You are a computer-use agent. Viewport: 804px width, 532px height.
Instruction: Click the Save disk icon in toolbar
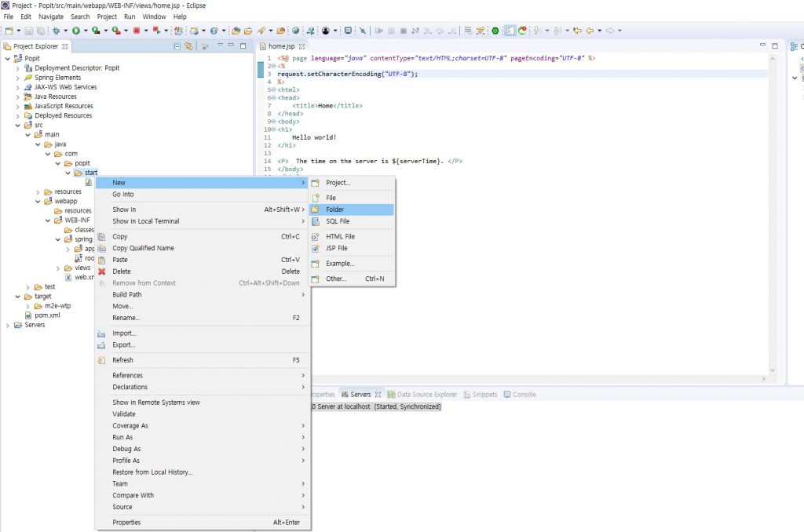coord(29,31)
